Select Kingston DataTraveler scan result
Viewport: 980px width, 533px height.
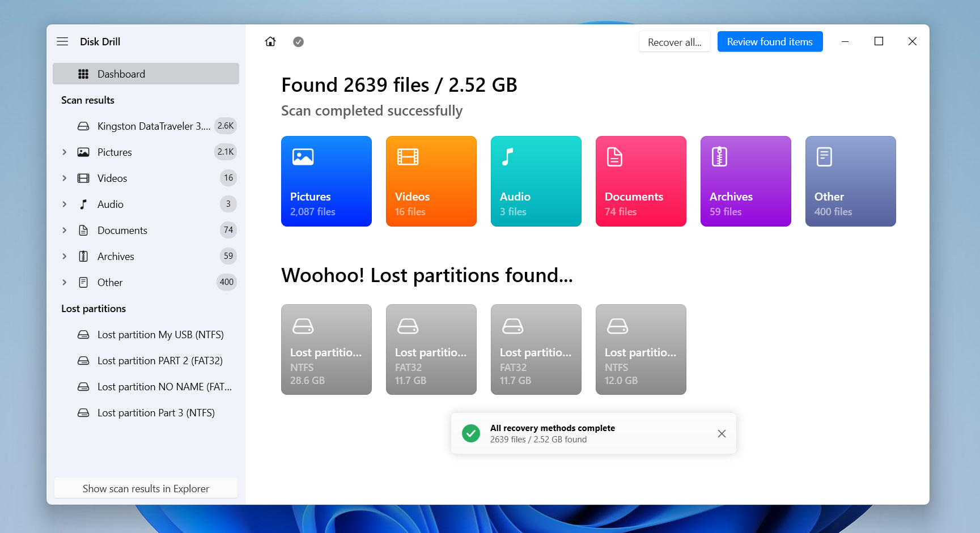pos(146,126)
